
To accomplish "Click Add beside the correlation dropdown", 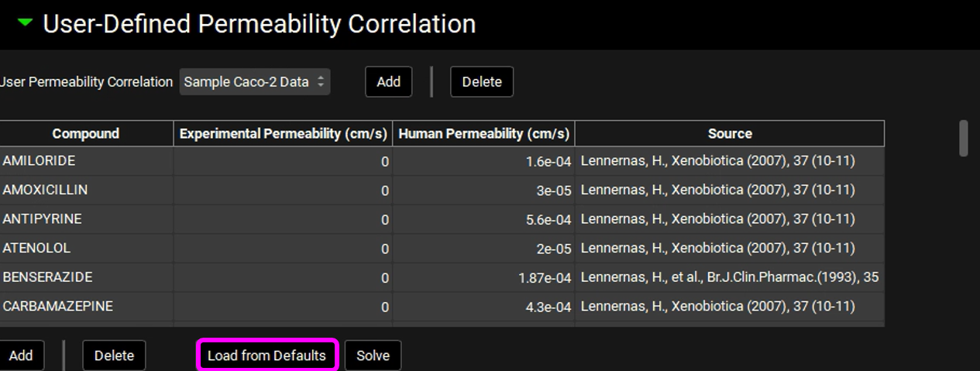I will (x=388, y=82).
